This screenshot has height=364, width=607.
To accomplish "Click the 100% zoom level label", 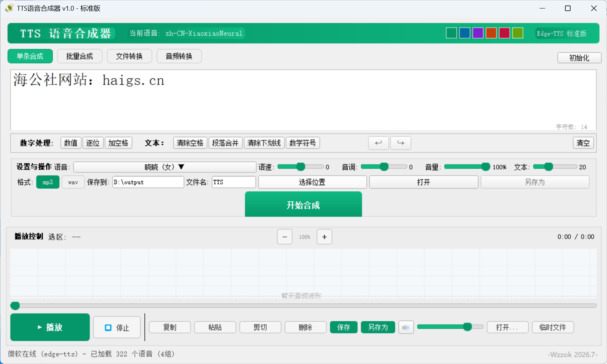I will click(304, 237).
